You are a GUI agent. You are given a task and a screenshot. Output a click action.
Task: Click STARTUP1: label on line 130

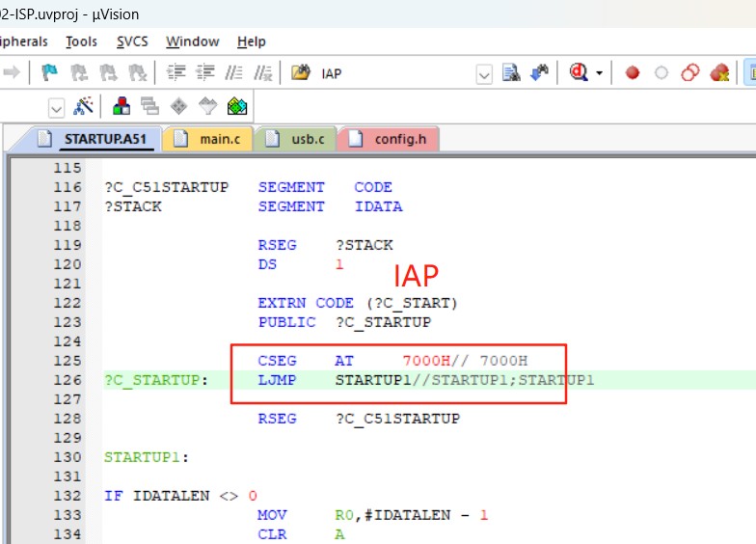click(147, 457)
